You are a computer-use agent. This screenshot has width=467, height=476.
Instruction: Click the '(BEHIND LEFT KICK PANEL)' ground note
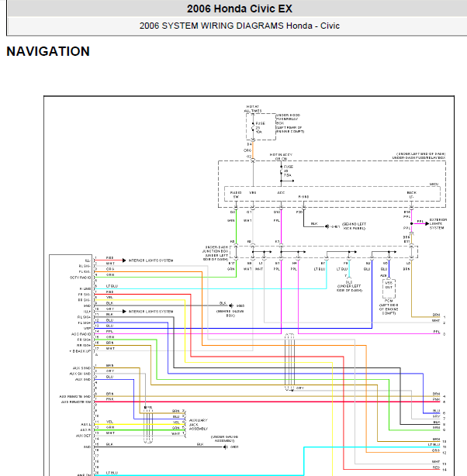tap(354, 226)
